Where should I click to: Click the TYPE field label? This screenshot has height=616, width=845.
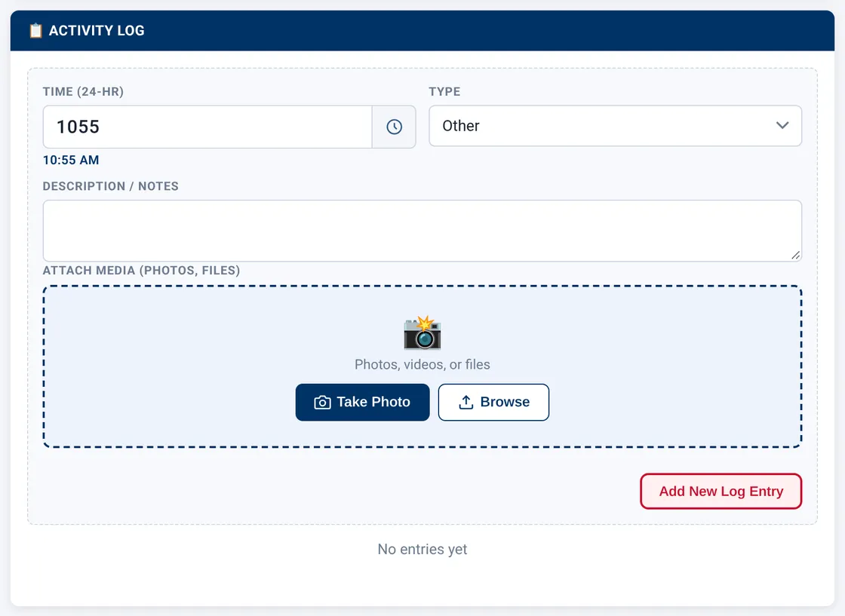point(444,91)
